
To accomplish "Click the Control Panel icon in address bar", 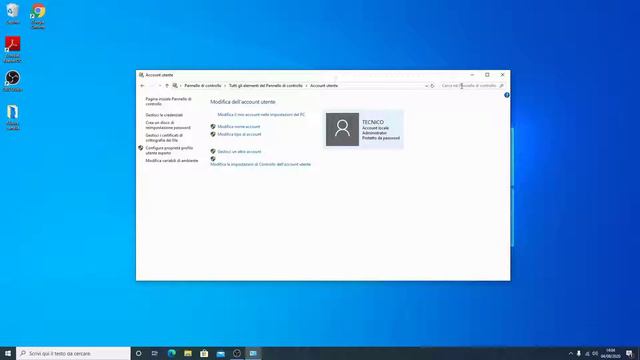I will click(x=175, y=86).
